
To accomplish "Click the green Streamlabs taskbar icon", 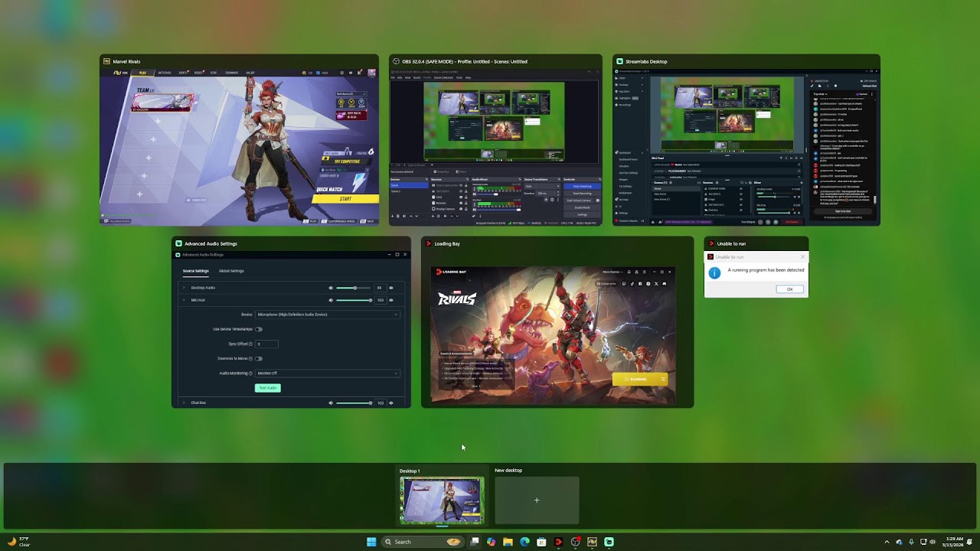I will [x=609, y=542].
